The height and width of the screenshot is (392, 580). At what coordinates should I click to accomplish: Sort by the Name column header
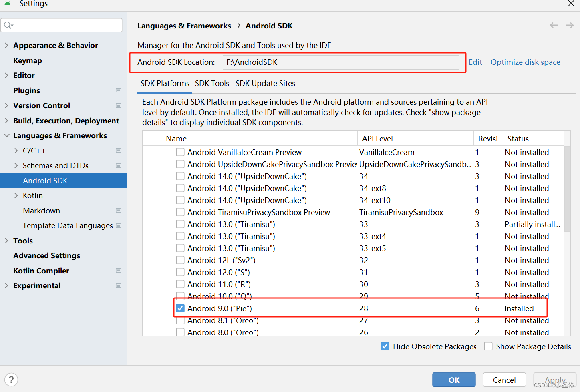pos(259,139)
